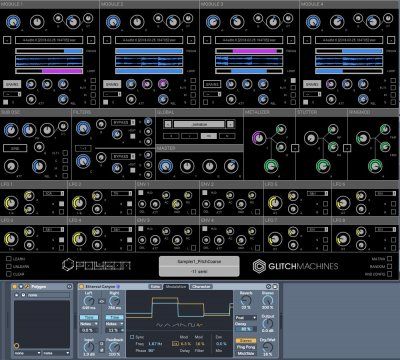Click the Global next preset button
Screen dimensions: 400x360
point(230,124)
